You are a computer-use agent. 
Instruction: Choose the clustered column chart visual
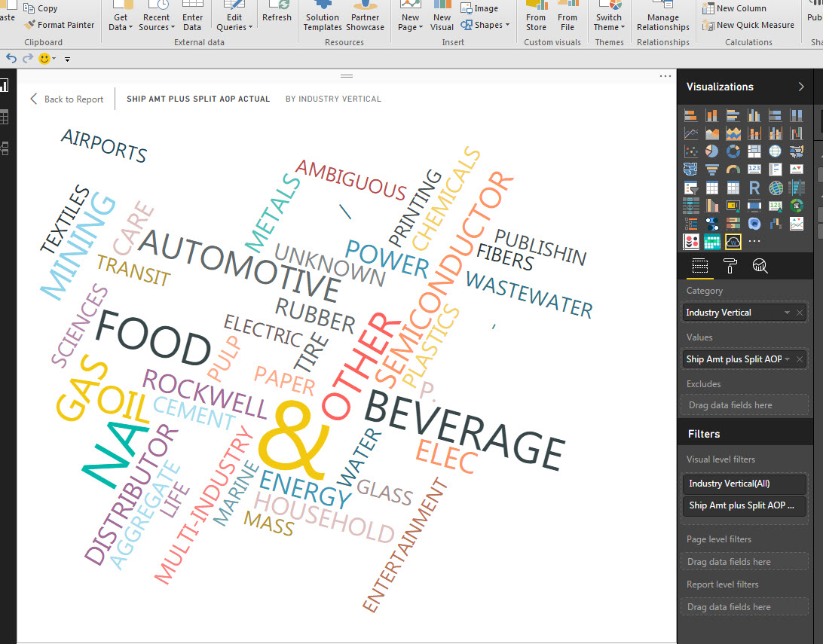coord(754,115)
